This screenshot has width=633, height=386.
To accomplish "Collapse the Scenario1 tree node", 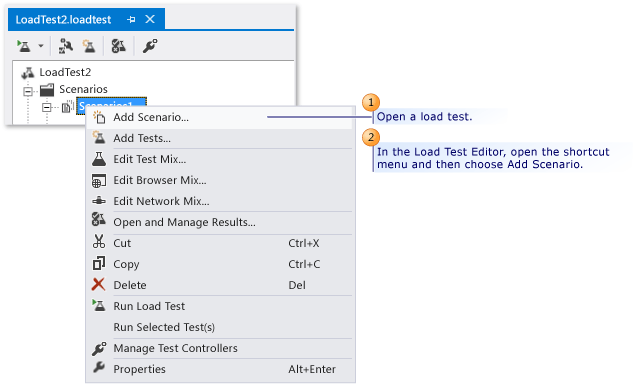I will coord(47,107).
